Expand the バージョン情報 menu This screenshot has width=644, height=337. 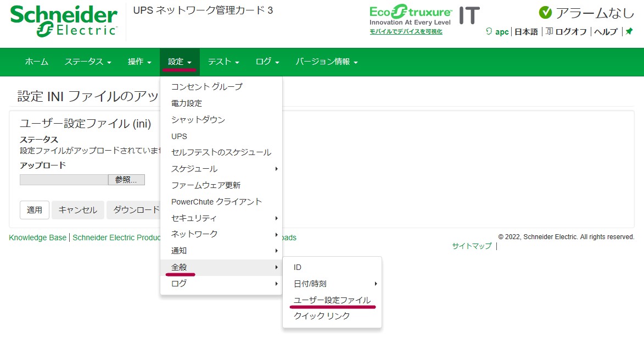pos(327,62)
